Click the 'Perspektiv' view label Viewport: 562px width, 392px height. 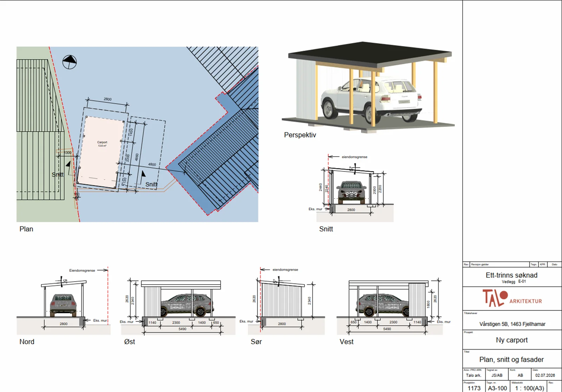click(x=300, y=135)
